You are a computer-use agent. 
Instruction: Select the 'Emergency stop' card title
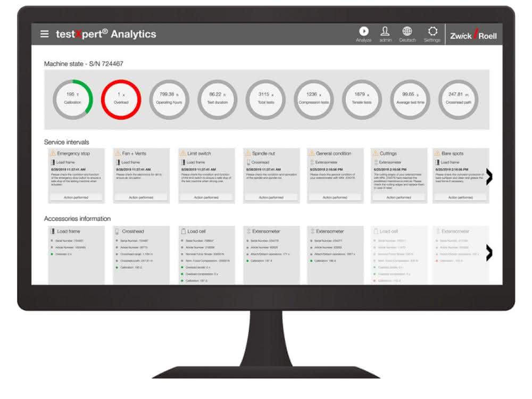[x=73, y=153]
